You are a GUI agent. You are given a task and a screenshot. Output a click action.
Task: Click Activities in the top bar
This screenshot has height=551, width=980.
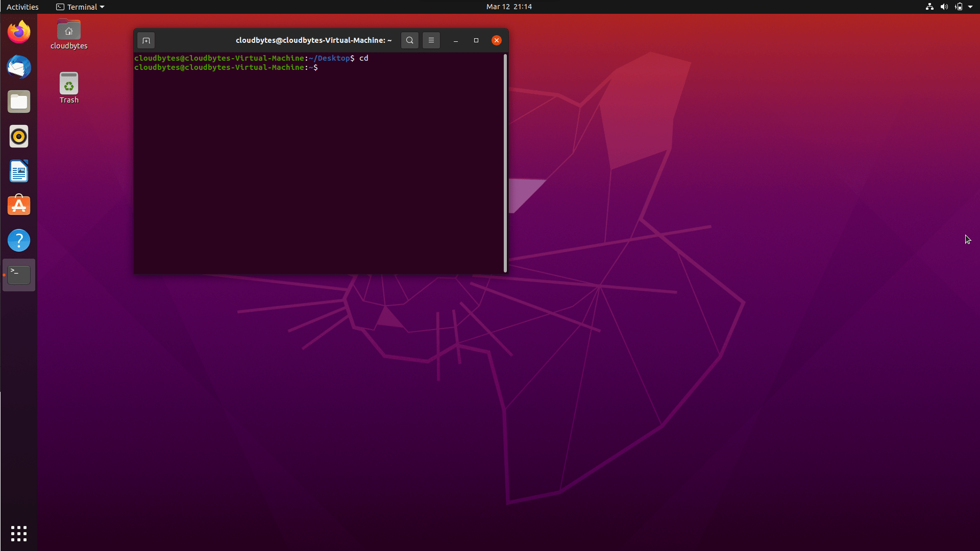pos(22,7)
